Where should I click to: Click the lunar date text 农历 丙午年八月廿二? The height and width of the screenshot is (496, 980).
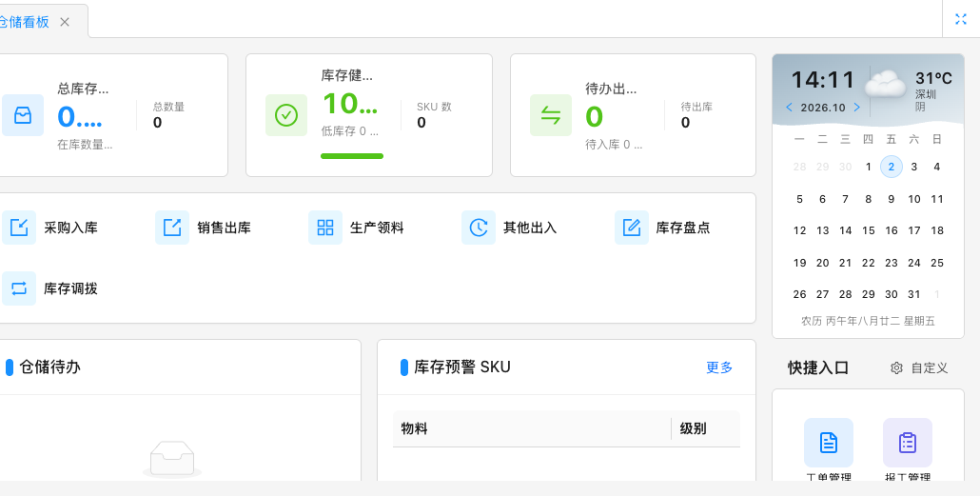851,322
